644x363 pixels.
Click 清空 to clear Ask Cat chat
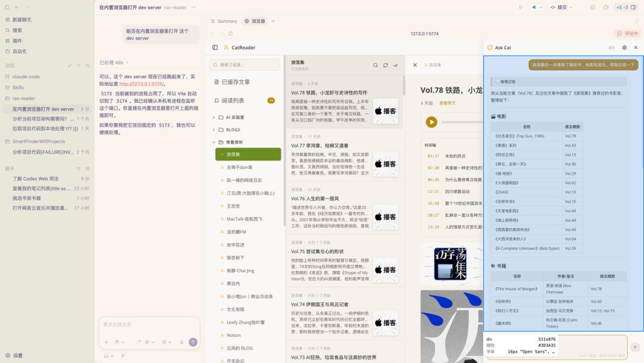[x=612, y=48]
